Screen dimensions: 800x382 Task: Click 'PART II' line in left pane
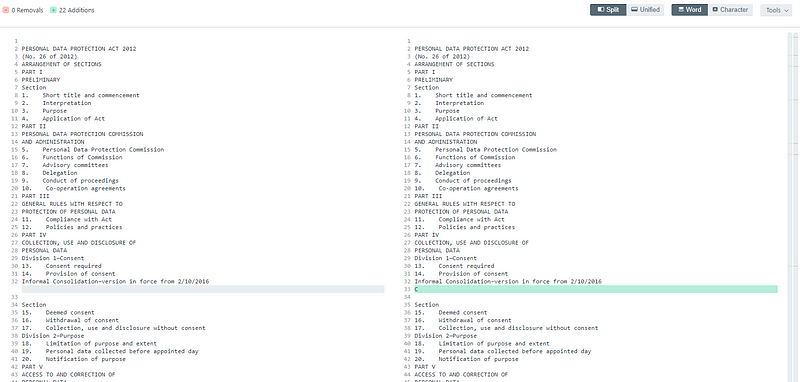coord(34,126)
